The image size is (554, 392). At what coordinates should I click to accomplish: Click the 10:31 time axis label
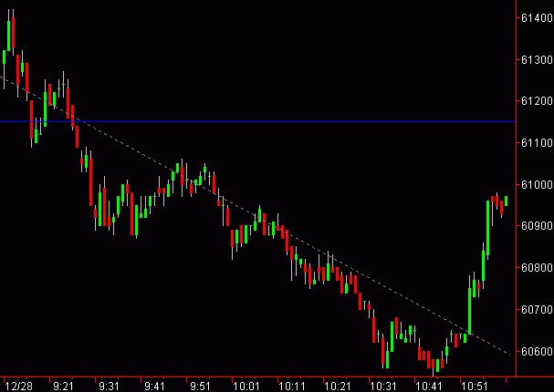pyautogui.click(x=383, y=387)
